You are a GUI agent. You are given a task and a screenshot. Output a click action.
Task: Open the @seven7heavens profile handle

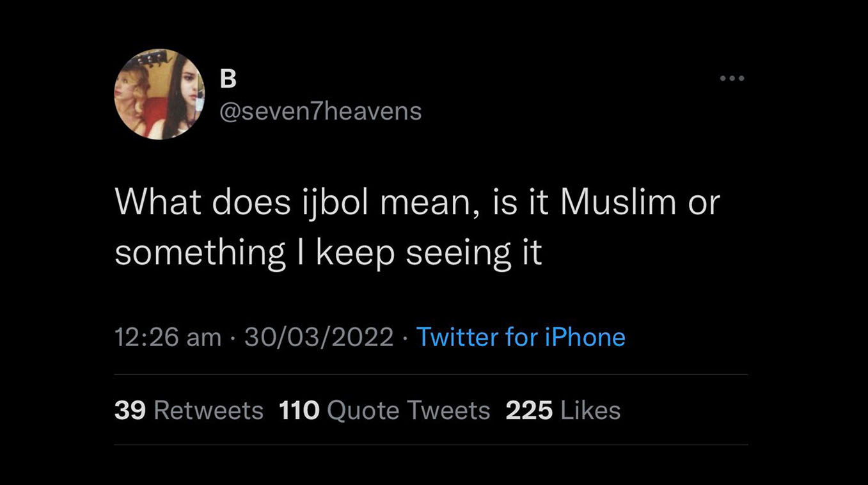pyautogui.click(x=319, y=111)
